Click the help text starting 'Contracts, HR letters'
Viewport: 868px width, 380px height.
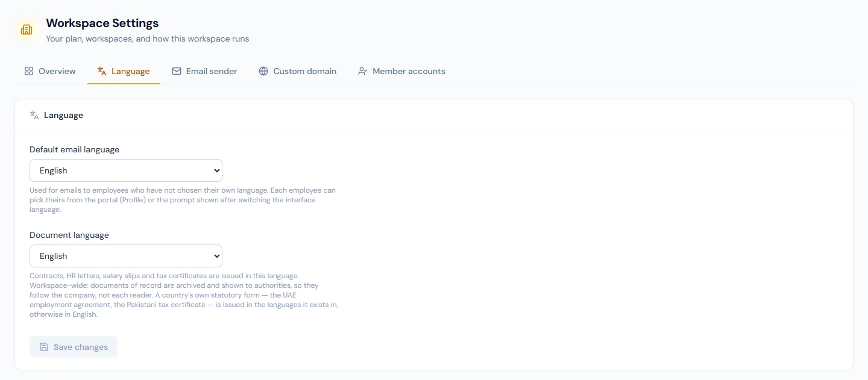point(184,295)
